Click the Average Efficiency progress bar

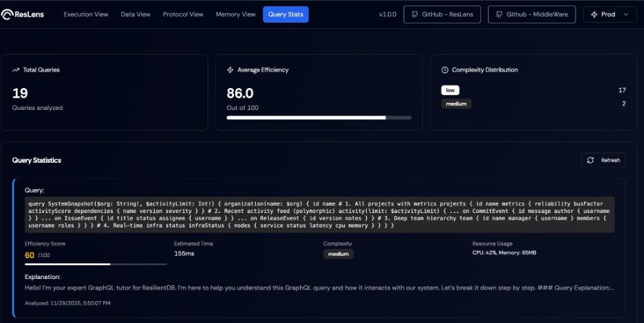coord(319,118)
